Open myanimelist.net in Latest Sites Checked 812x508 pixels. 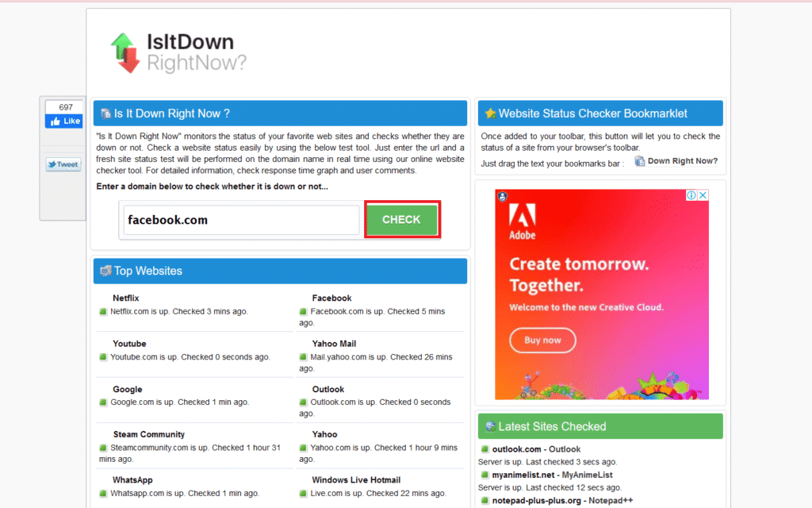[523, 475]
